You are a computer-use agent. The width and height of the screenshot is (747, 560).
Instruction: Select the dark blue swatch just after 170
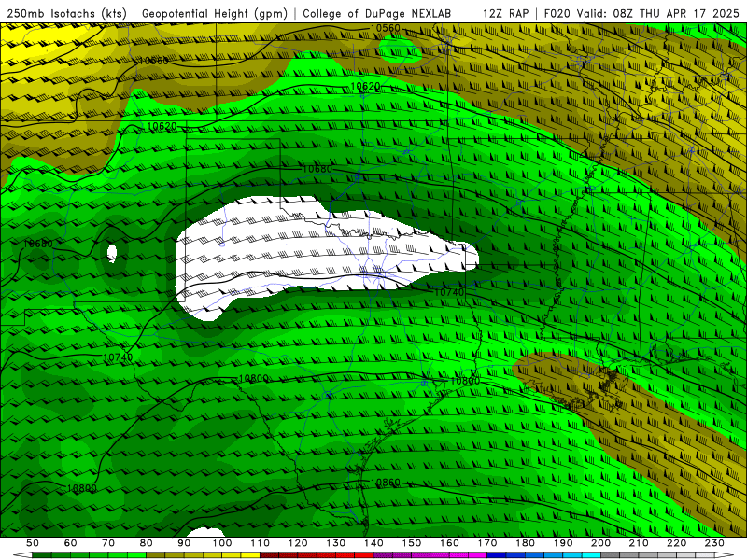tap(497, 555)
